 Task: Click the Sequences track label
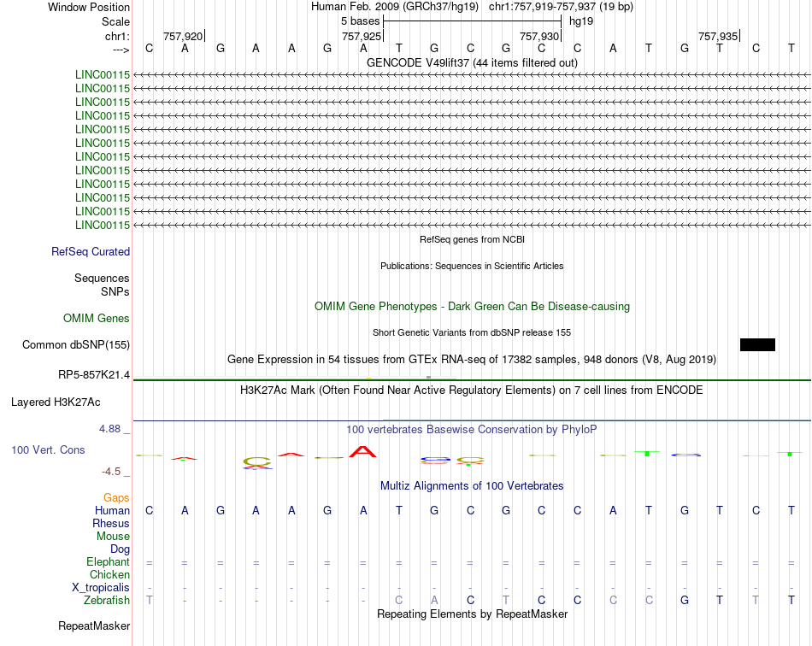(102, 278)
